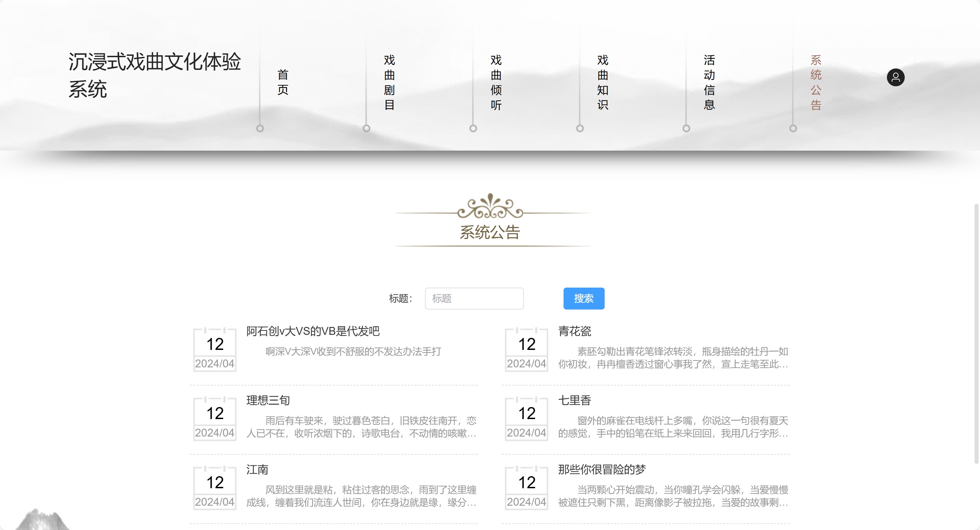The width and height of the screenshot is (980, 530).
Task: Select 活动信息 in the navigation
Action: 709,82
